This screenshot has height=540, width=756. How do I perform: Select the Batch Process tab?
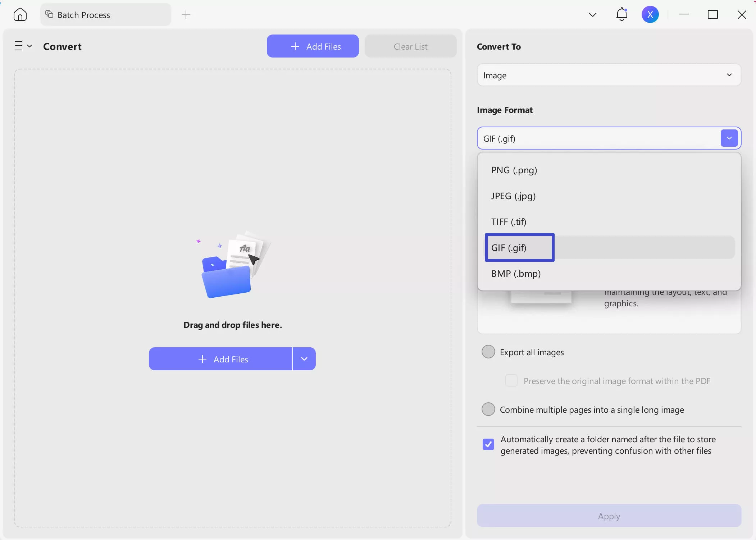pos(105,15)
